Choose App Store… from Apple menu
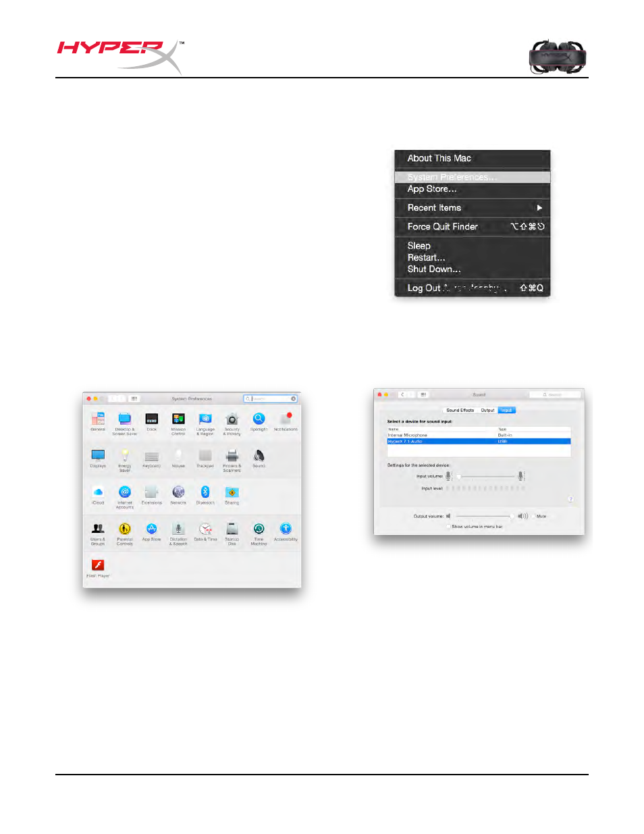Image resolution: width=644 pixels, height=834 pixels. click(x=473, y=189)
